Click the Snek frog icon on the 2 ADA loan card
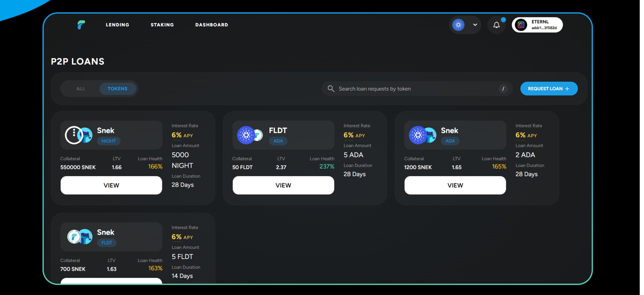The image size is (644, 295). (x=431, y=135)
